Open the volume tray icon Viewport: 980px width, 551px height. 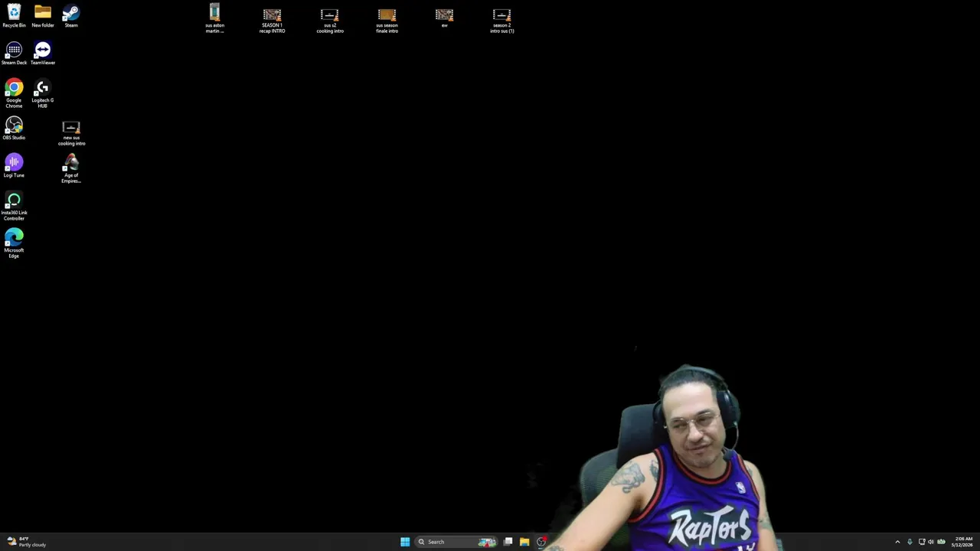931,542
